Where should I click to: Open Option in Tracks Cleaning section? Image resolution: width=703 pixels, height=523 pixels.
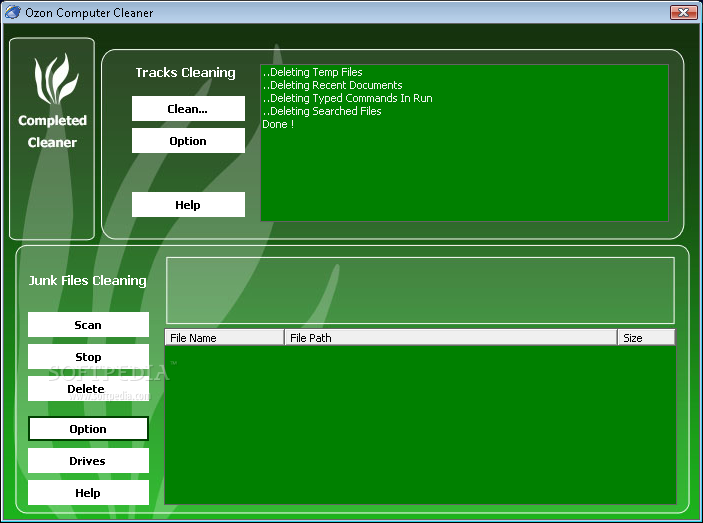[188, 141]
